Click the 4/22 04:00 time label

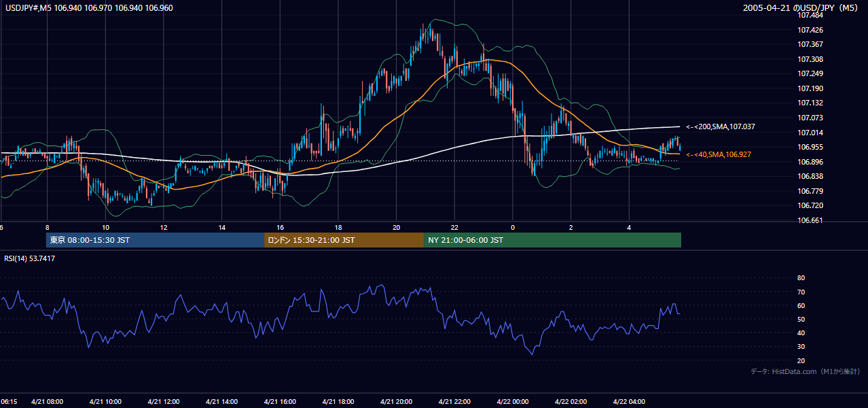pyautogui.click(x=629, y=402)
